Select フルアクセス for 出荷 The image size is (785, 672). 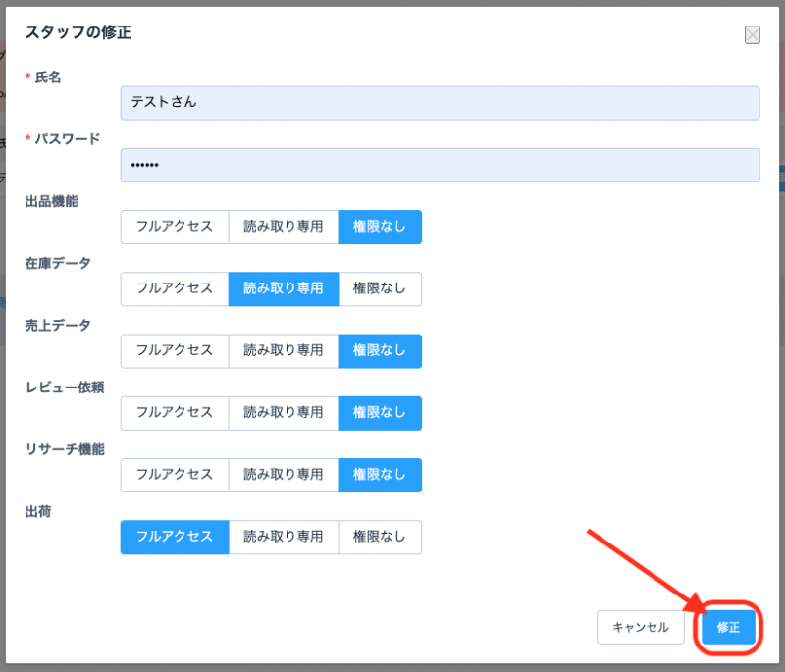click(x=175, y=538)
